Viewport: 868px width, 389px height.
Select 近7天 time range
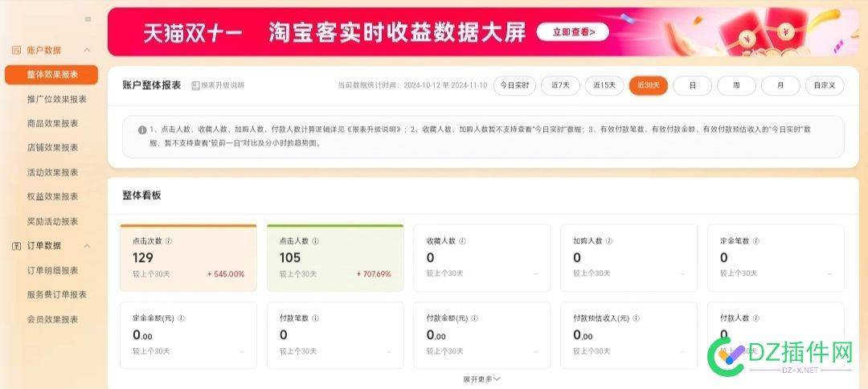point(560,86)
